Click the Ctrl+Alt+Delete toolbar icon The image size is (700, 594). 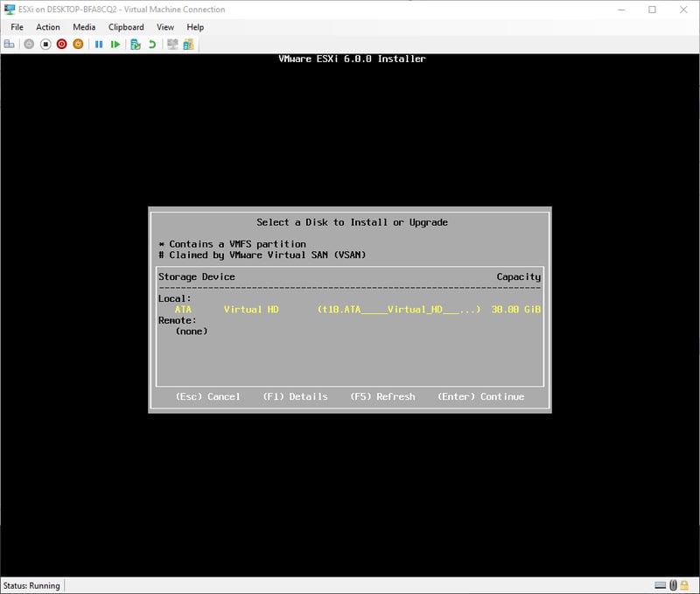pyautogui.click(x=10, y=44)
